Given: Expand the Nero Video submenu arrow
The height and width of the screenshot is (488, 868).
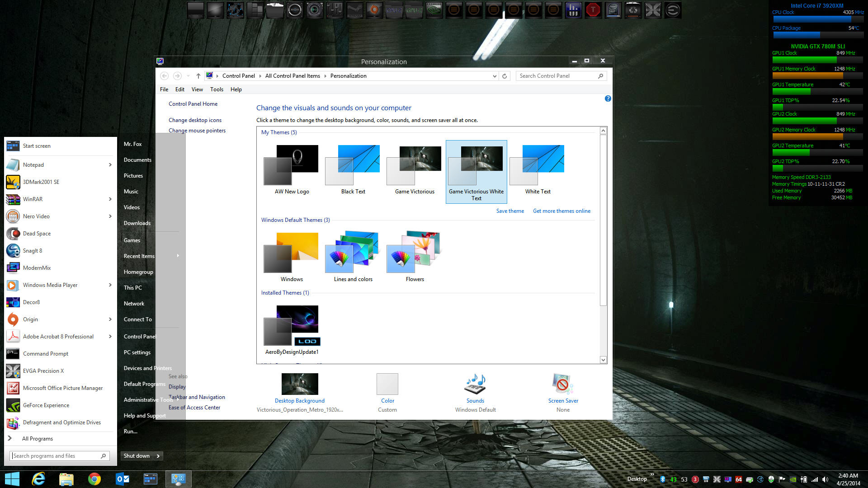Looking at the screenshot, I should (x=110, y=216).
